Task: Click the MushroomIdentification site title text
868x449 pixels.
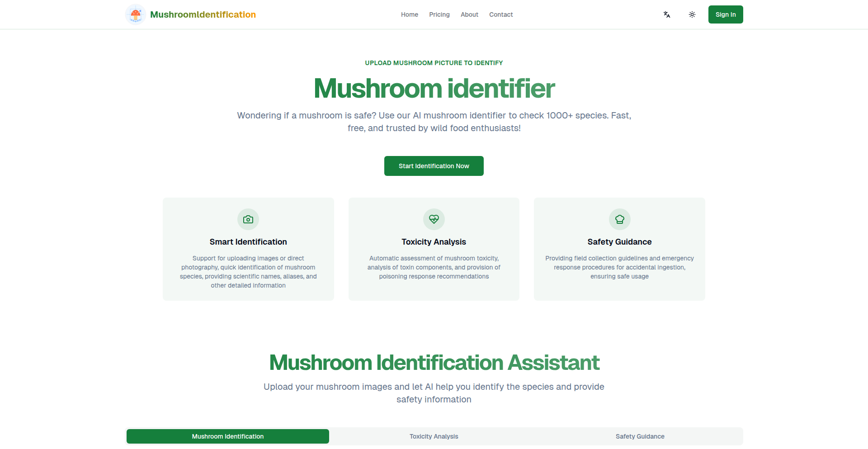Action: pyautogui.click(x=203, y=14)
